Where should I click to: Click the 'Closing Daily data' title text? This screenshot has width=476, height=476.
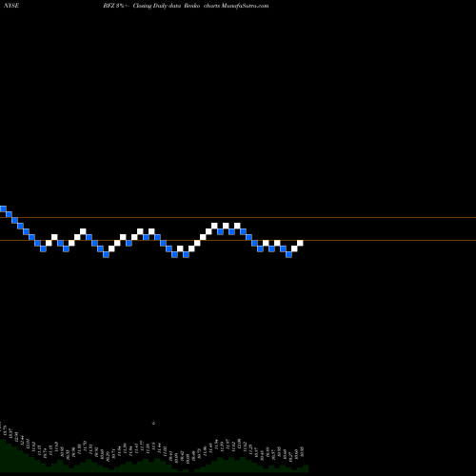point(157,6)
